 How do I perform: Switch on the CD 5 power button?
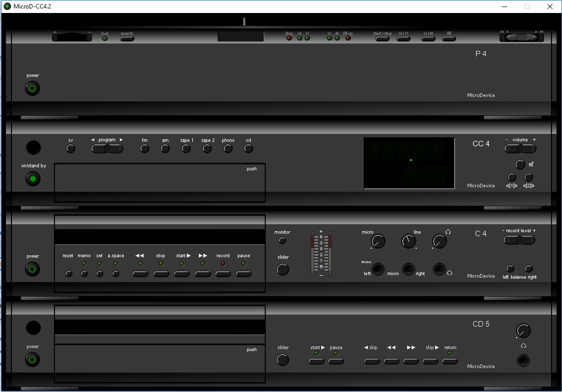point(33,360)
